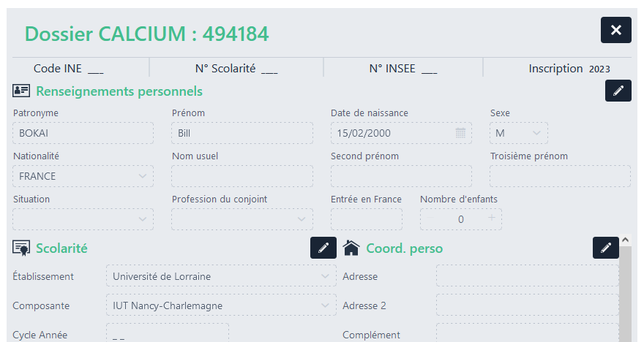
Task: Open the Profession du conjoint dropdown
Action: (x=301, y=219)
